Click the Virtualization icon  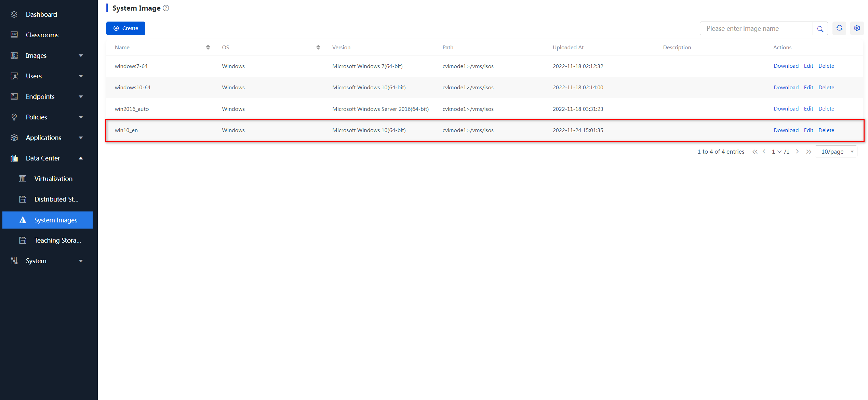(23, 179)
